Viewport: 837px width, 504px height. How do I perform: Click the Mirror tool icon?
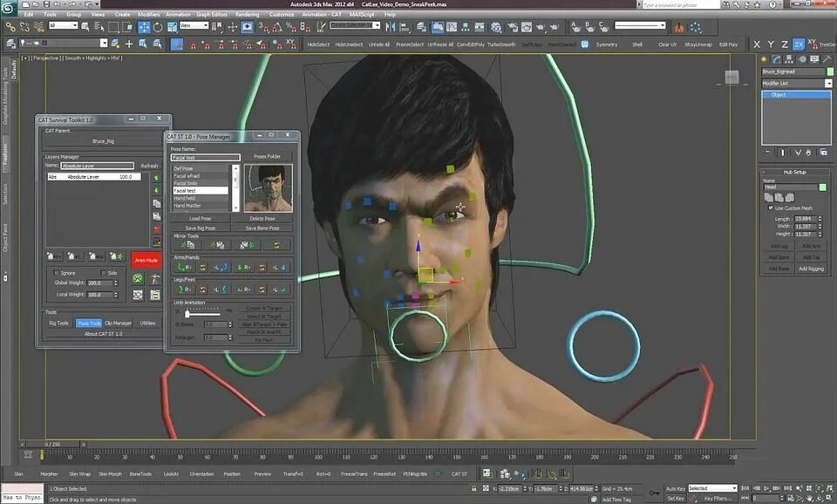pyautogui.click(x=391, y=26)
